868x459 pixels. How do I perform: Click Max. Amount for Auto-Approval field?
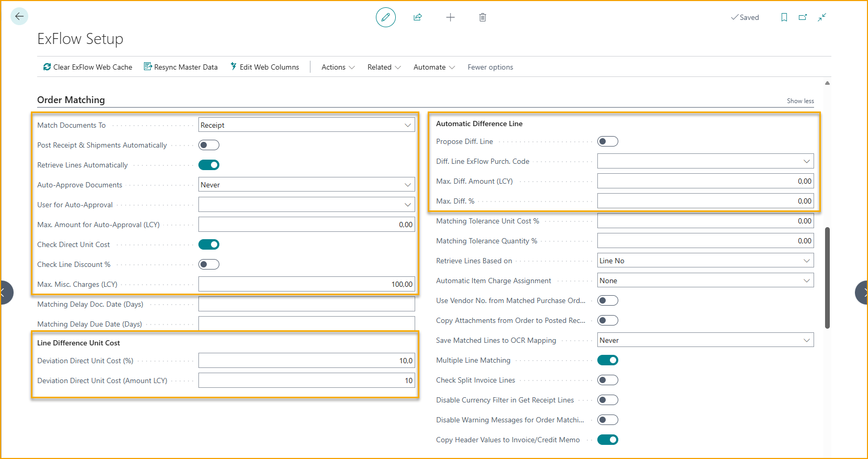point(307,225)
